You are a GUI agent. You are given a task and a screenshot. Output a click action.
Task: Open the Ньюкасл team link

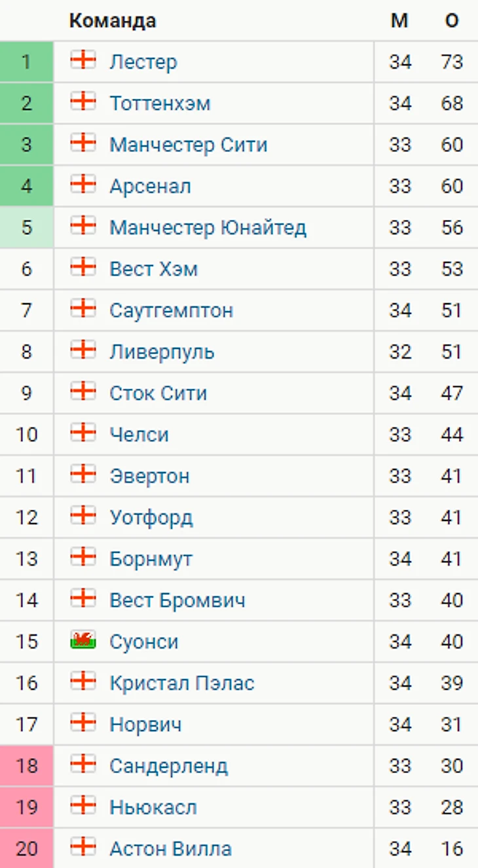[153, 808]
